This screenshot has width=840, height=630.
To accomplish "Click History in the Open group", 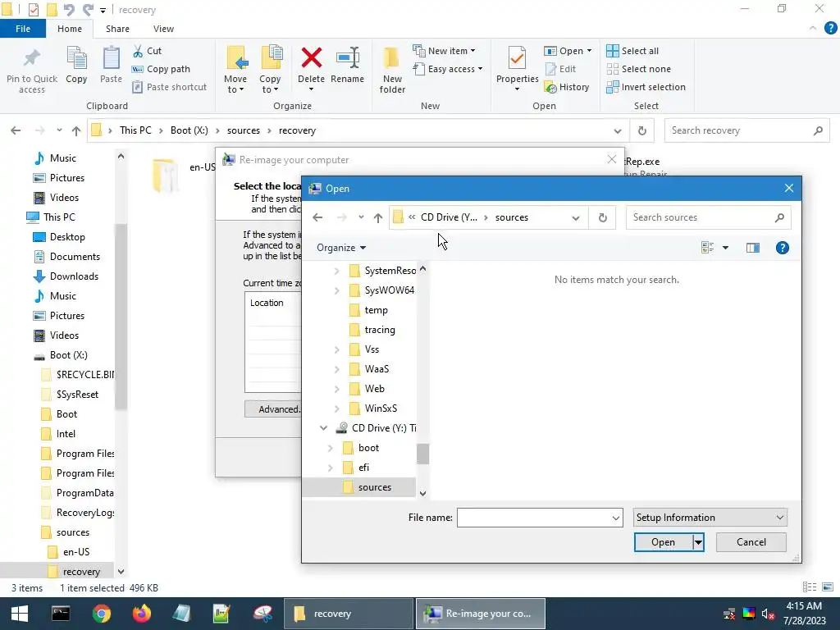I will click(567, 87).
